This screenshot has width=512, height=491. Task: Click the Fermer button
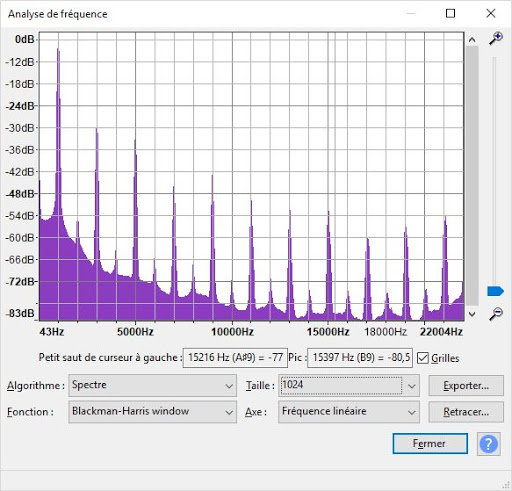[430, 444]
